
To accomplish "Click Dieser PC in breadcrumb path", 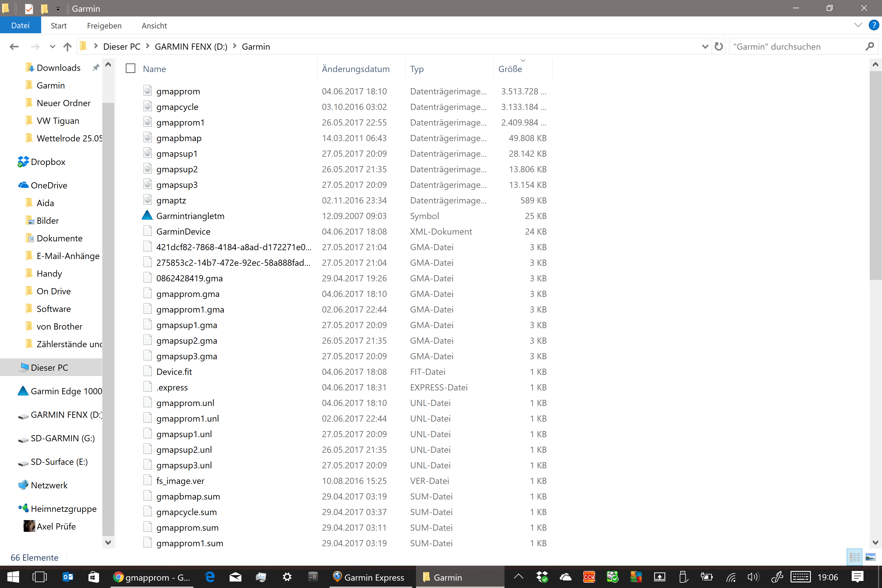I will [121, 46].
